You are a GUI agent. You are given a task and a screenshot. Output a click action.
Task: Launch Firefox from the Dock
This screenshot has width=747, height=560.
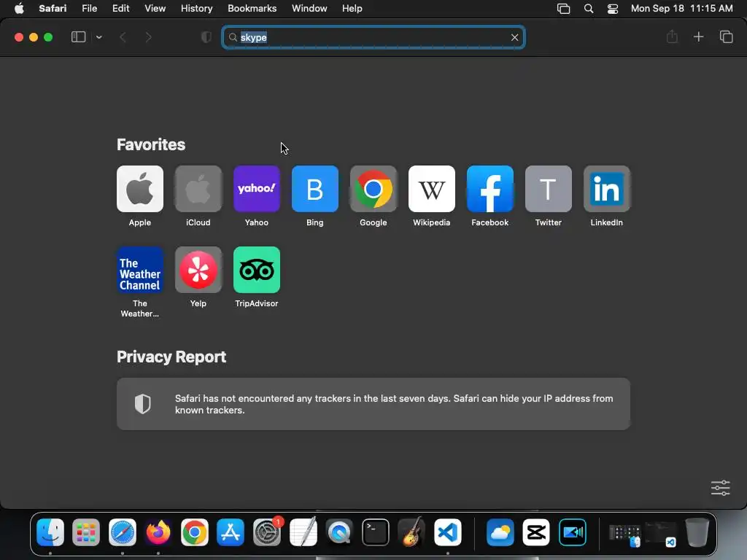158,532
